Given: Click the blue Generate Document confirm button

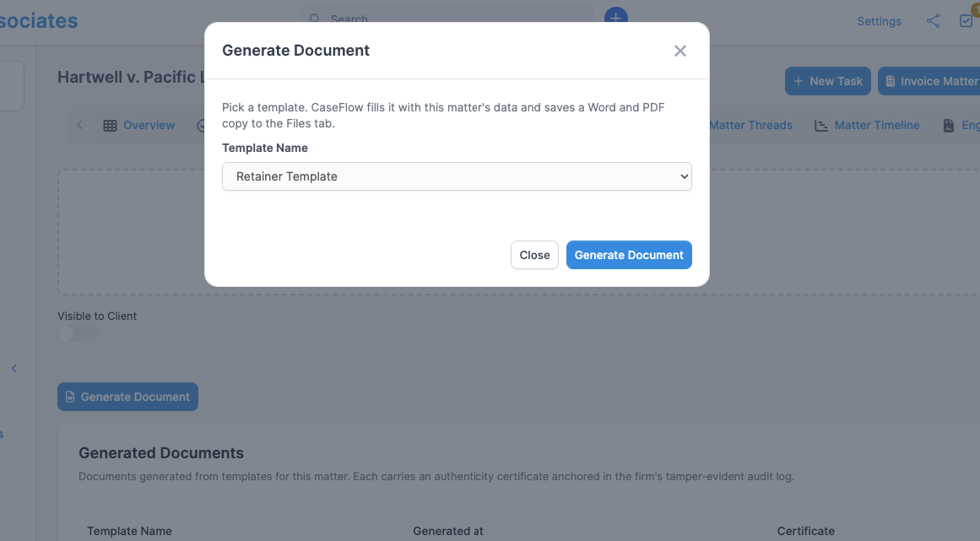Looking at the screenshot, I should point(629,255).
